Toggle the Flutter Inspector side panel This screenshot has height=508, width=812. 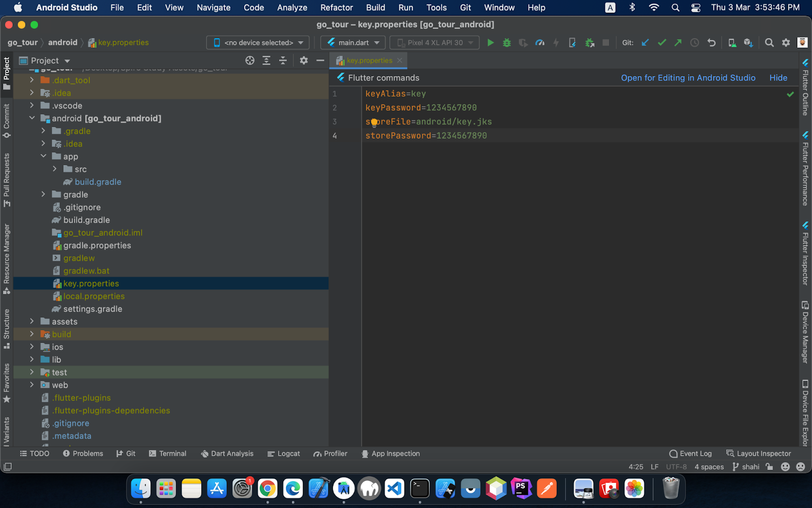point(805,253)
